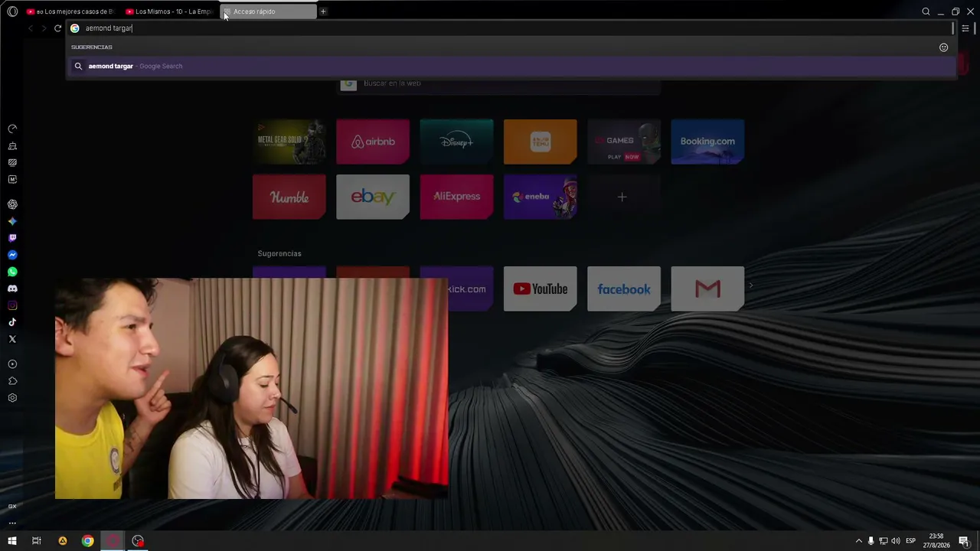The width and height of the screenshot is (980, 551).
Task: Open GX Cleaner in the sidebar
Action: coord(12,145)
